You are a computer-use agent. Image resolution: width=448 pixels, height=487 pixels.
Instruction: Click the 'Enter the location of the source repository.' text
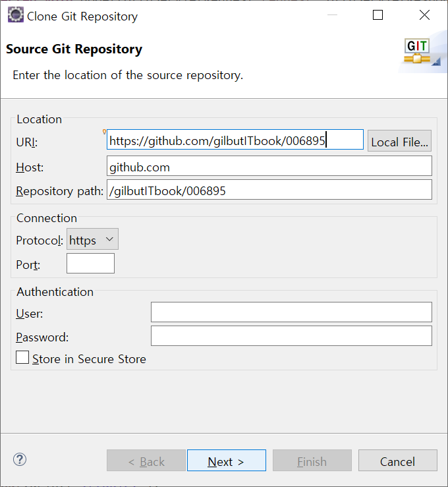pyautogui.click(x=128, y=76)
